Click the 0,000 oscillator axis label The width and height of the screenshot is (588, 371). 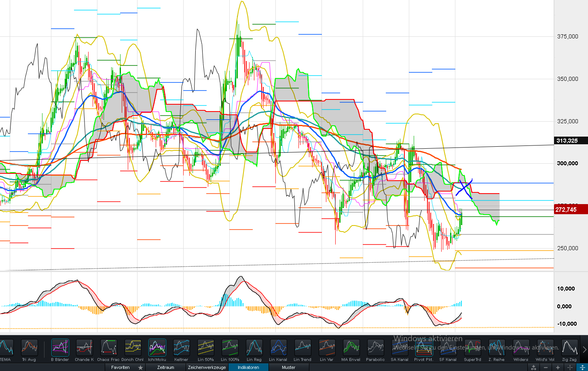(565, 306)
